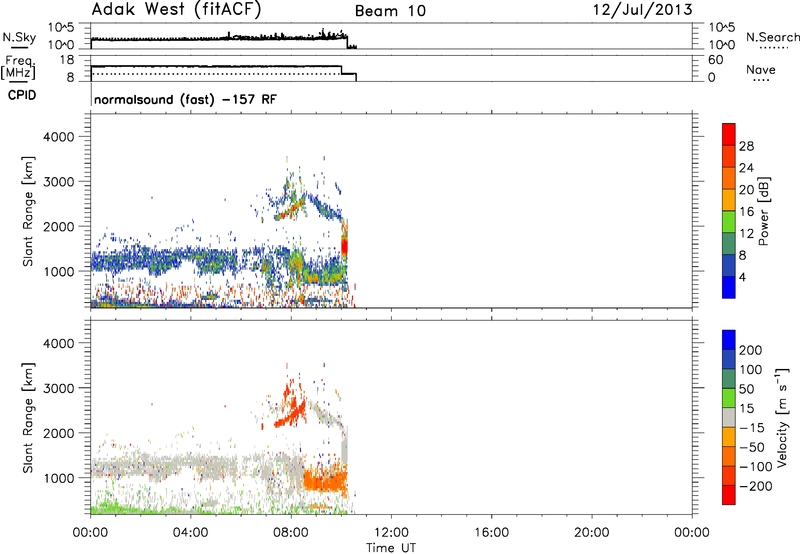Click the 16:00 time tick label
Viewport: 800px width, 554px height.
coord(491,533)
